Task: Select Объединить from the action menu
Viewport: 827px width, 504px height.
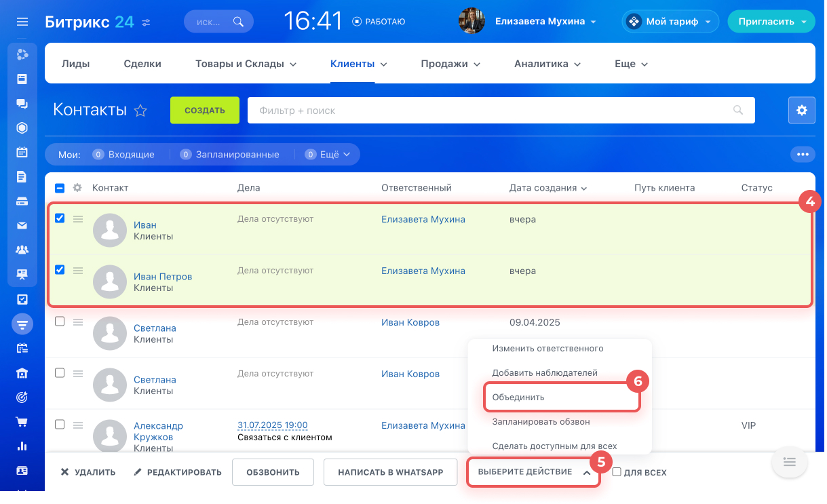Action: coord(518,397)
